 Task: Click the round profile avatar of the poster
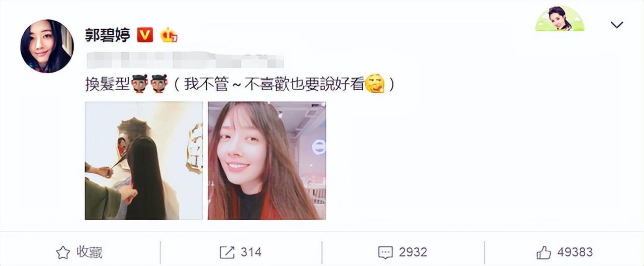click(x=47, y=46)
